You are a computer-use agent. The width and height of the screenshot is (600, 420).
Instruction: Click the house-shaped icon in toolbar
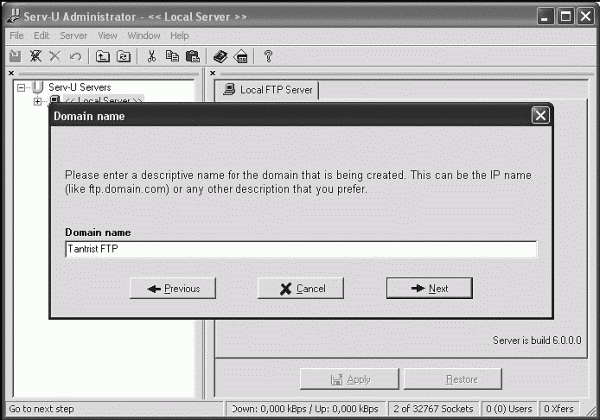click(x=241, y=57)
